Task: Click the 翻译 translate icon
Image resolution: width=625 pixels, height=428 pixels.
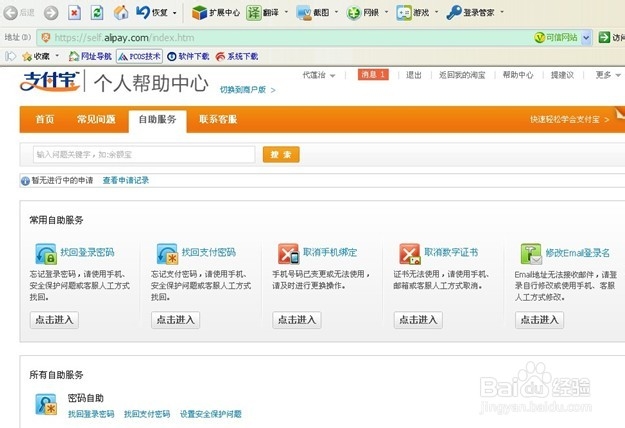Action: [x=254, y=13]
